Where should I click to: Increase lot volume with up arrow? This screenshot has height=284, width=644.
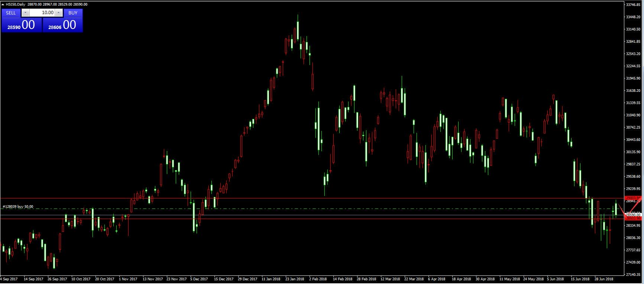[58, 13]
